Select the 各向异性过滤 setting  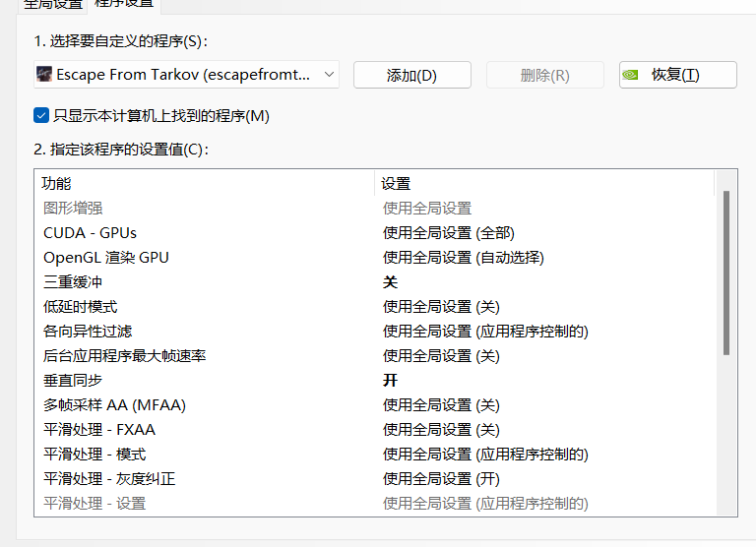coord(88,332)
